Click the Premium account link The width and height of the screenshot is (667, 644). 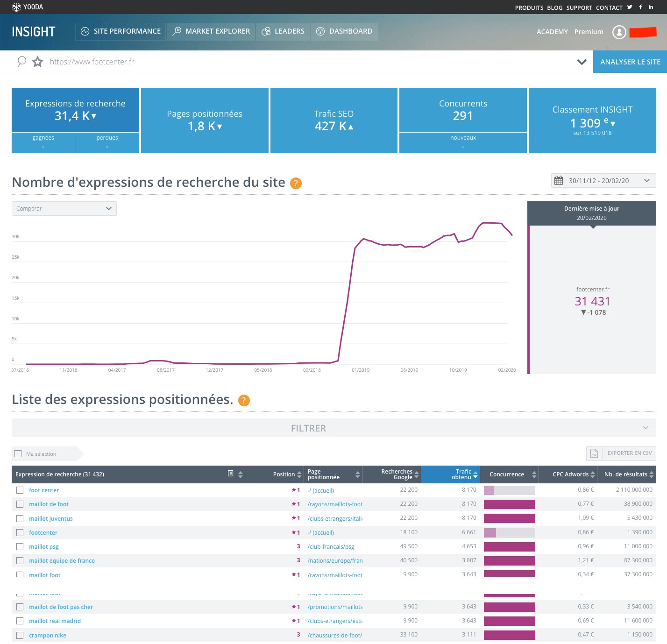coord(589,32)
